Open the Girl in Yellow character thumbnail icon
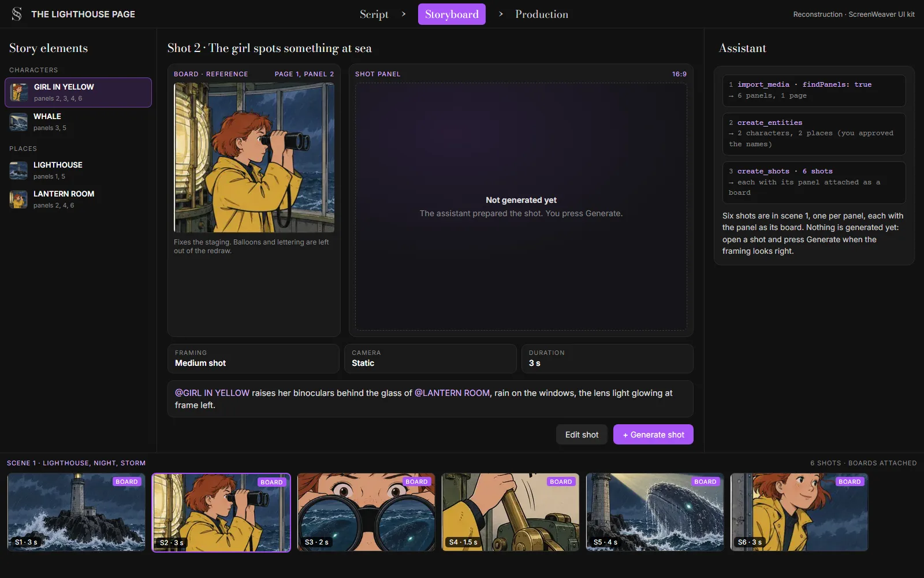Viewport: 924px width, 578px height. [19, 92]
